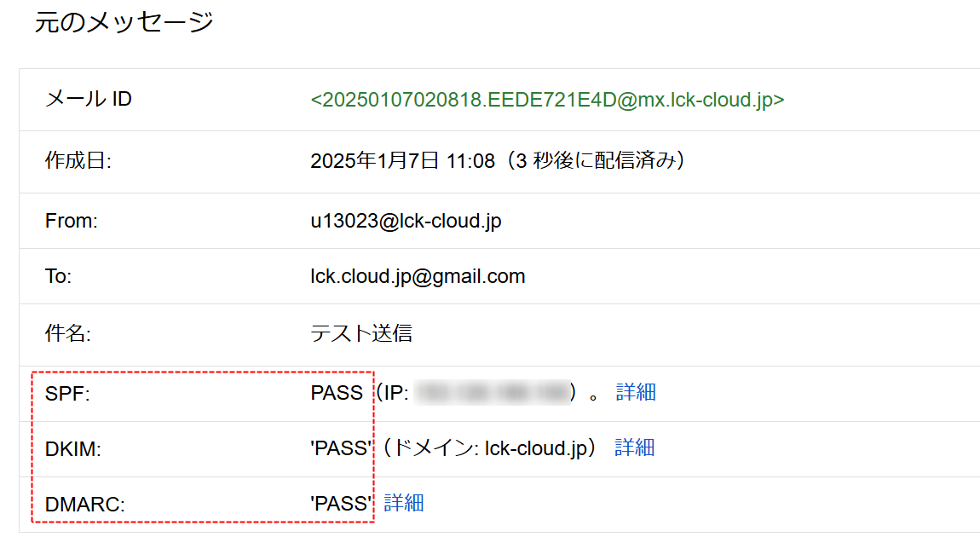The width and height of the screenshot is (980, 560).
Task: Select the green message ID text
Action: pos(547,100)
